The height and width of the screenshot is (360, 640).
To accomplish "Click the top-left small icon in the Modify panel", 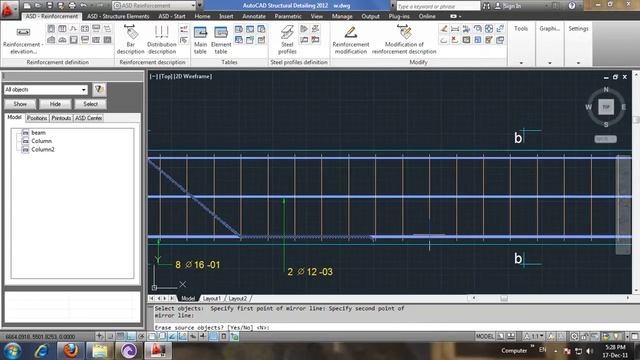I will pos(444,29).
